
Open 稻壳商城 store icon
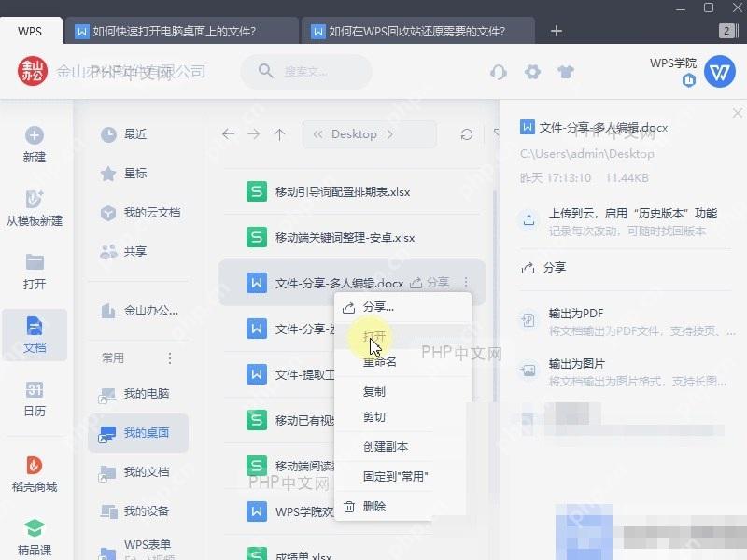(35, 465)
